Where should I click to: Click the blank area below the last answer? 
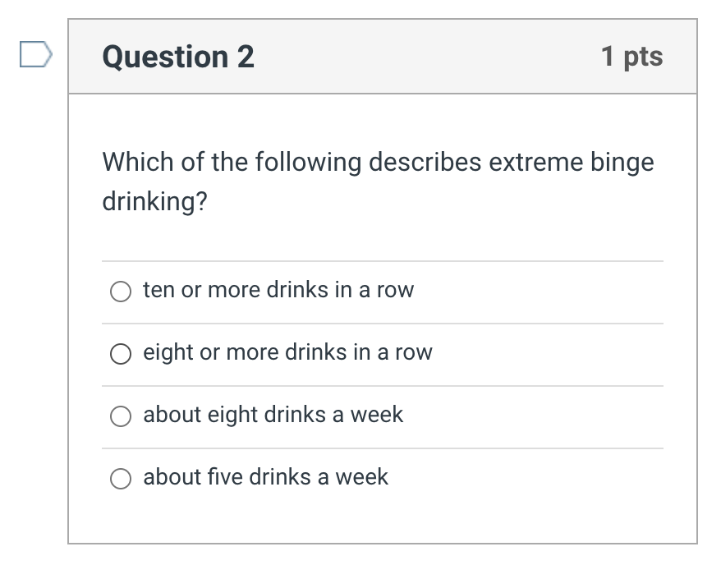[382, 519]
